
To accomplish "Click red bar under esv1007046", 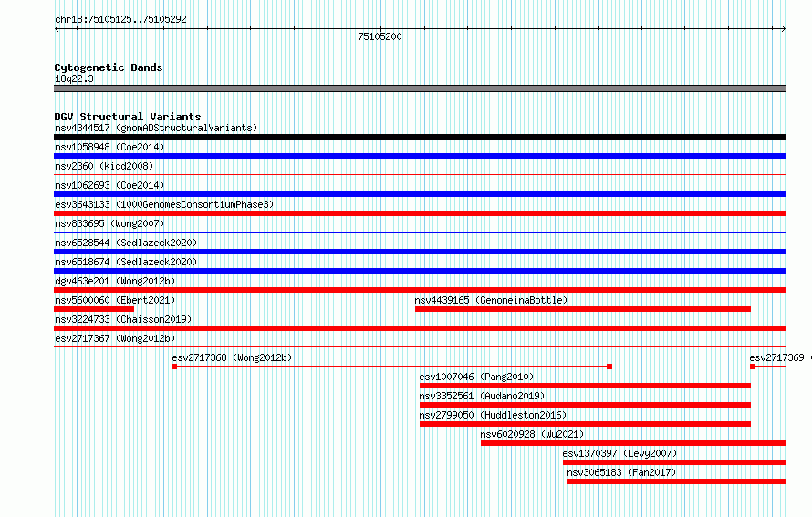I will pyautogui.click(x=585, y=386).
